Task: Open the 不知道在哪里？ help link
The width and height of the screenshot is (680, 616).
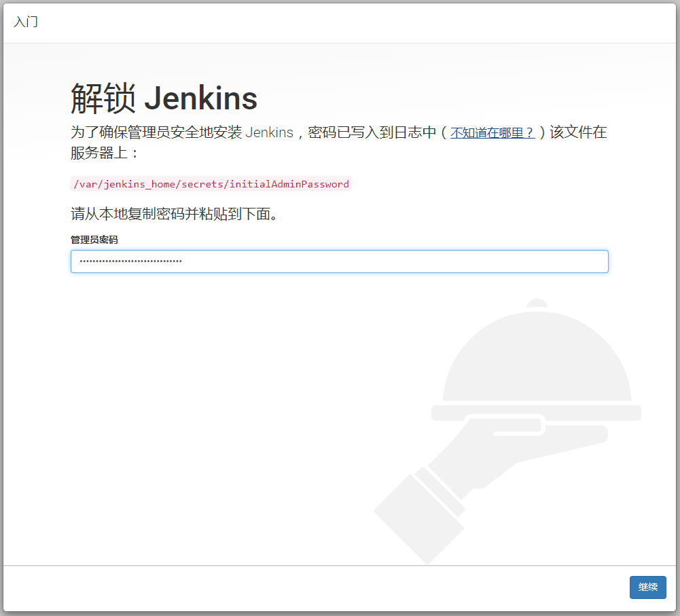Action: pyautogui.click(x=493, y=132)
